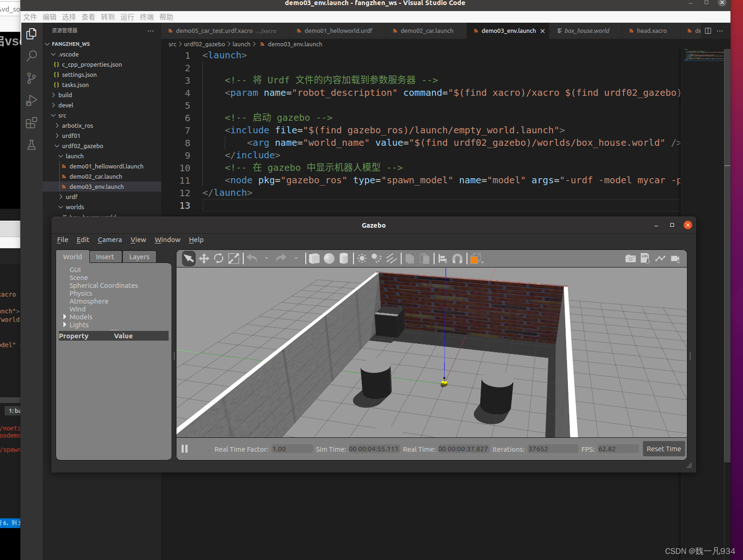The height and width of the screenshot is (560, 743).
Task: Add a point light in Gazebo
Action: pos(362,258)
